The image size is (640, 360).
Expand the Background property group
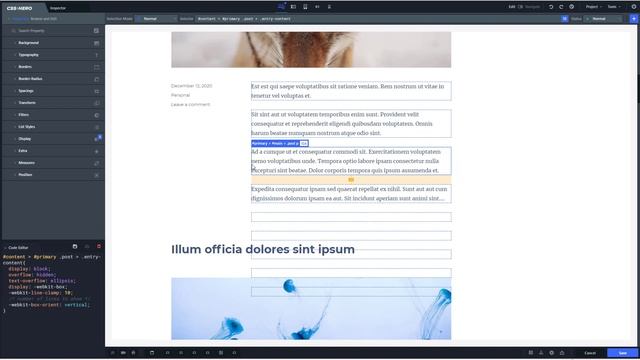tap(53, 43)
